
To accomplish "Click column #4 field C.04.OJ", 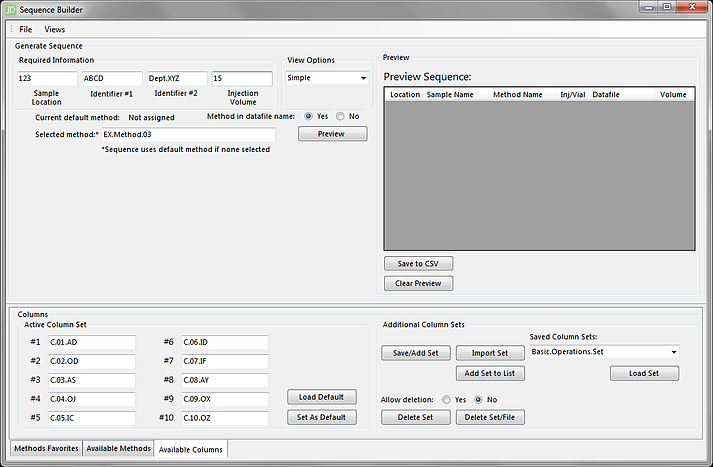I will [x=92, y=399].
